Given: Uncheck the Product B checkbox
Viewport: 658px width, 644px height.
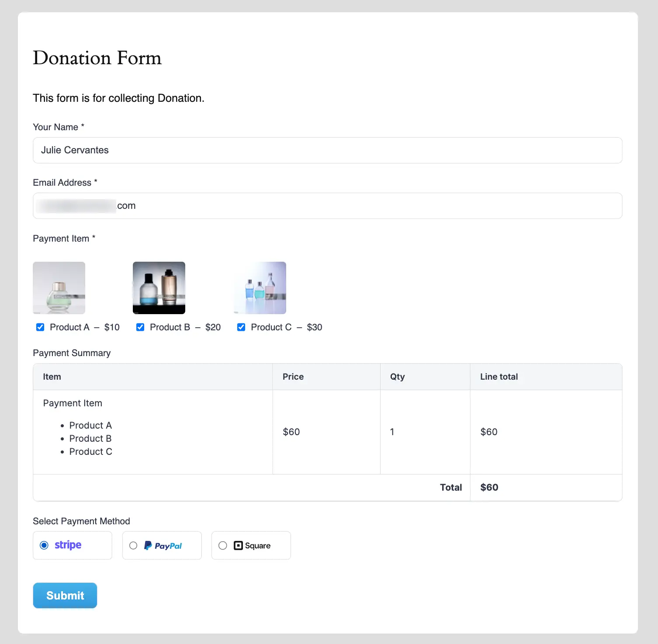Looking at the screenshot, I should tap(140, 327).
